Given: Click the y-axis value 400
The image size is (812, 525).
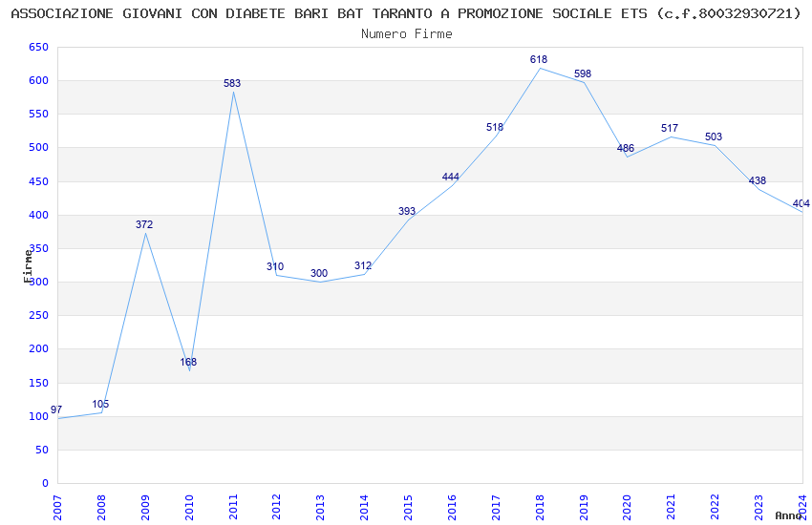Looking at the screenshot, I should (x=39, y=215).
